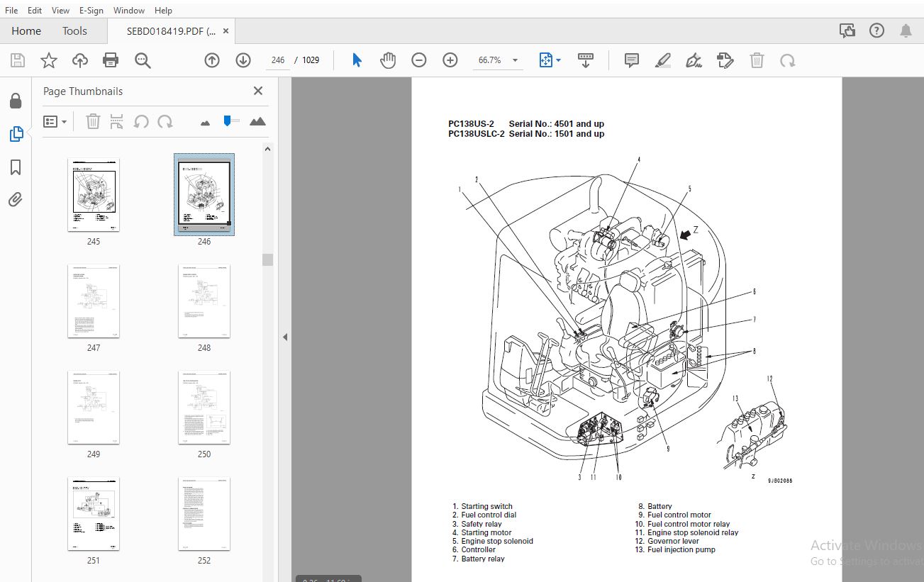Switch to the Home tab
The image size is (924, 582).
[x=26, y=31]
